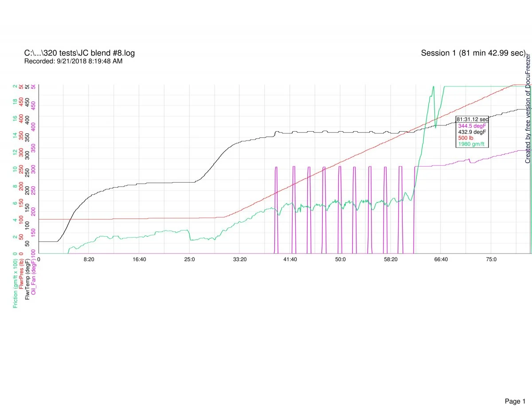Select the 66:40 x-axis tick label
The image size is (532, 411).
click(441, 259)
